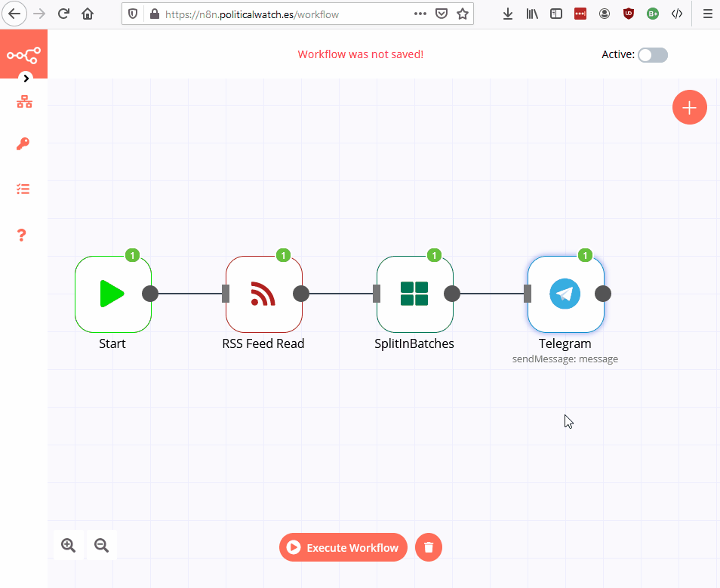Select the Telegram node
The image size is (720, 588).
(566, 294)
